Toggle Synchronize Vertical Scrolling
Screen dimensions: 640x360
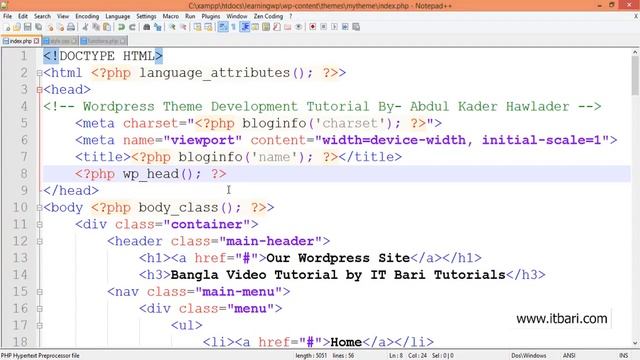[x=198, y=27]
